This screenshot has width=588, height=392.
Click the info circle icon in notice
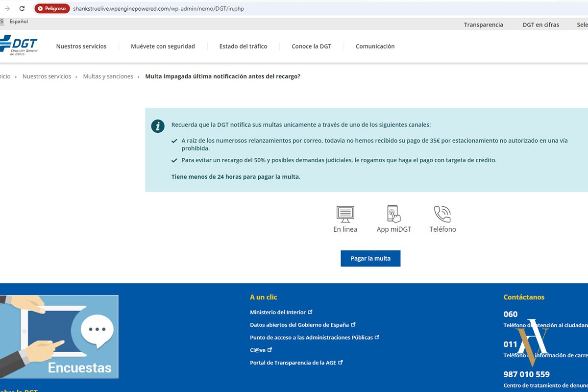[158, 126]
